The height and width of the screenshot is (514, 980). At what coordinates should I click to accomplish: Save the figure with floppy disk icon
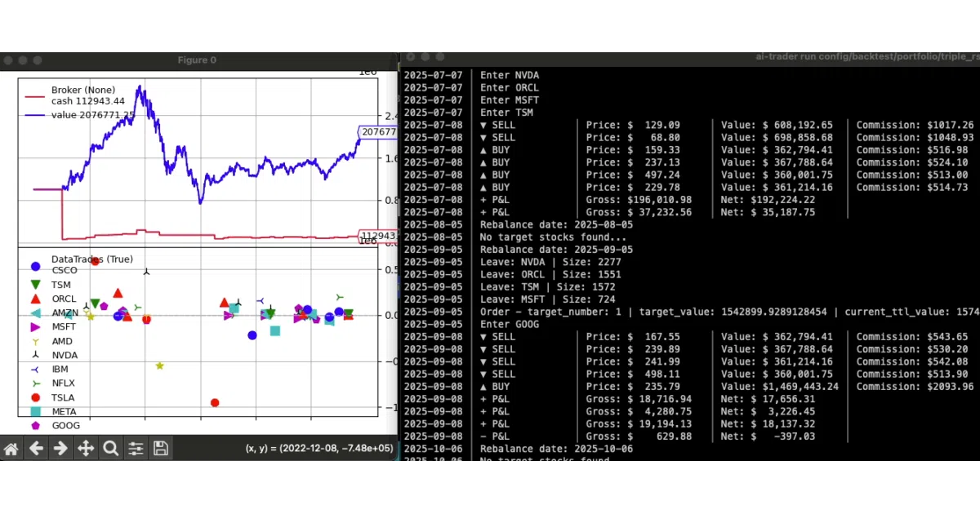[161, 448]
